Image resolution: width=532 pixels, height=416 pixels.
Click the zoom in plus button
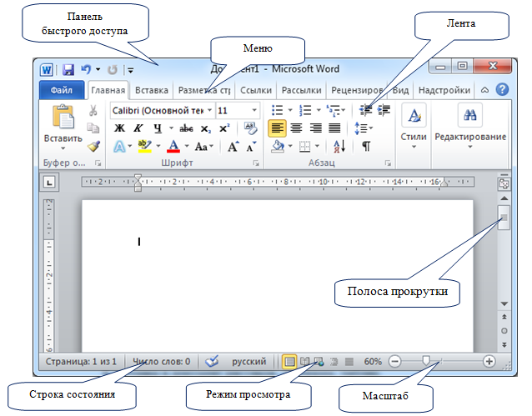click(489, 361)
